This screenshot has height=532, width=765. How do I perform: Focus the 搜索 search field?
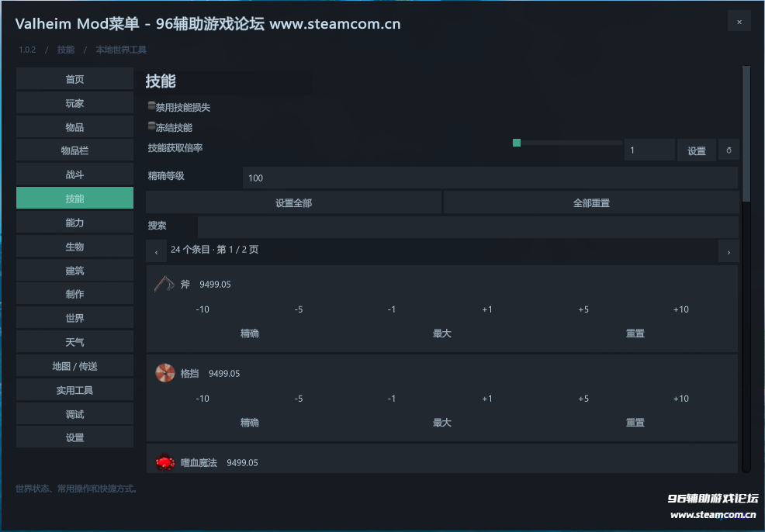(468, 226)
